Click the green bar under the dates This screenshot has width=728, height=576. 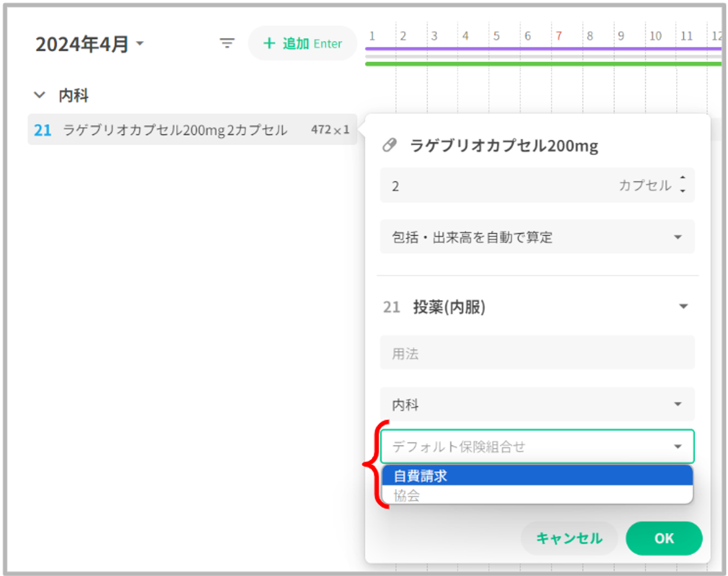(x=543, y=64)
